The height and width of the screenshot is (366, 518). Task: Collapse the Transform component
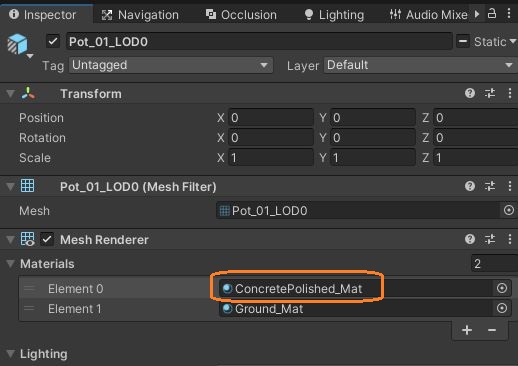[x=10, y=94]
